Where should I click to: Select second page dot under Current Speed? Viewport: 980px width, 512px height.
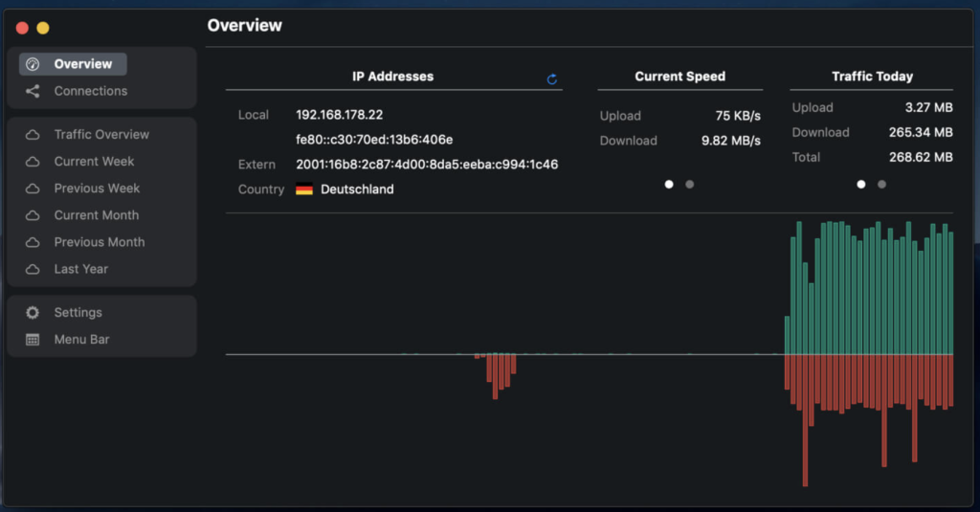689,185
